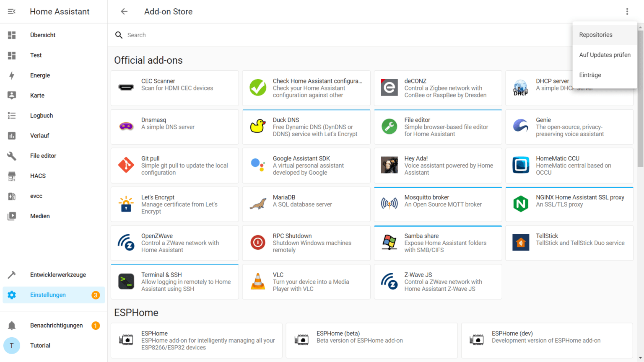Click the NGINX SSL proxy icon
The height and width of the screenshot is (362, 644).
click(521, 204)
